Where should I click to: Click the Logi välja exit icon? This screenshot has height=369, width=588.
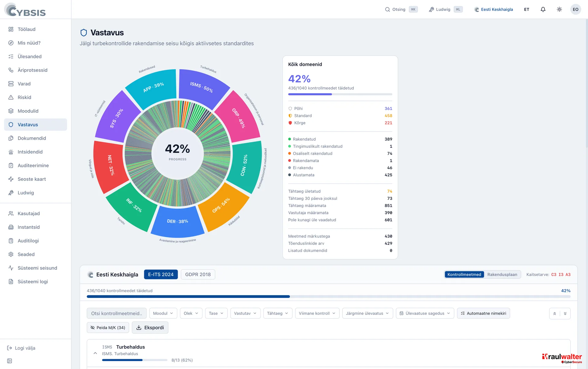9,348
